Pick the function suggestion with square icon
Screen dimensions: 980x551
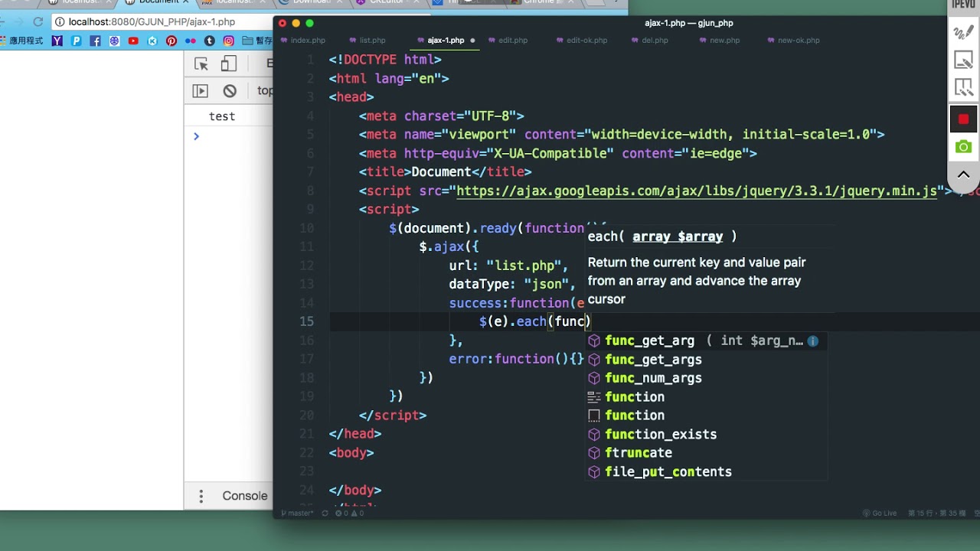click(706, 416)
